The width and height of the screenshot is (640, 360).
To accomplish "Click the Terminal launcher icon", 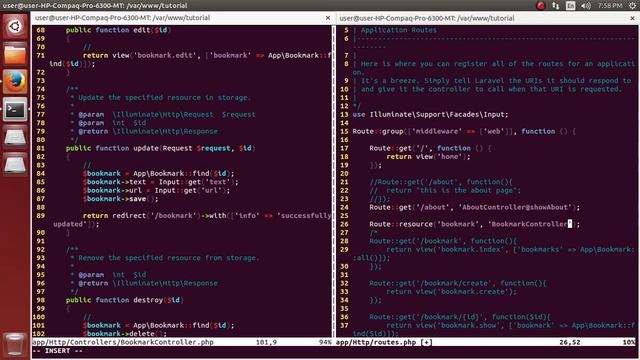I will tap(15, 109).
